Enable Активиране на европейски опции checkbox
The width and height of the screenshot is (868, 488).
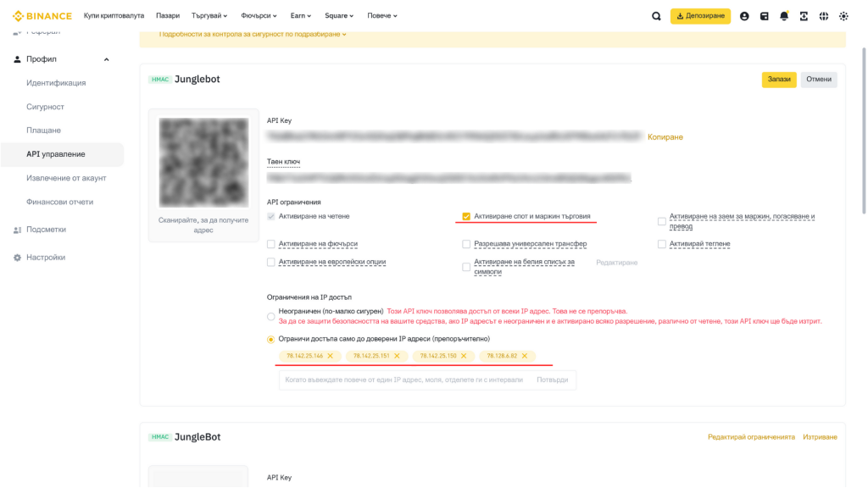(x=270, y=263)
